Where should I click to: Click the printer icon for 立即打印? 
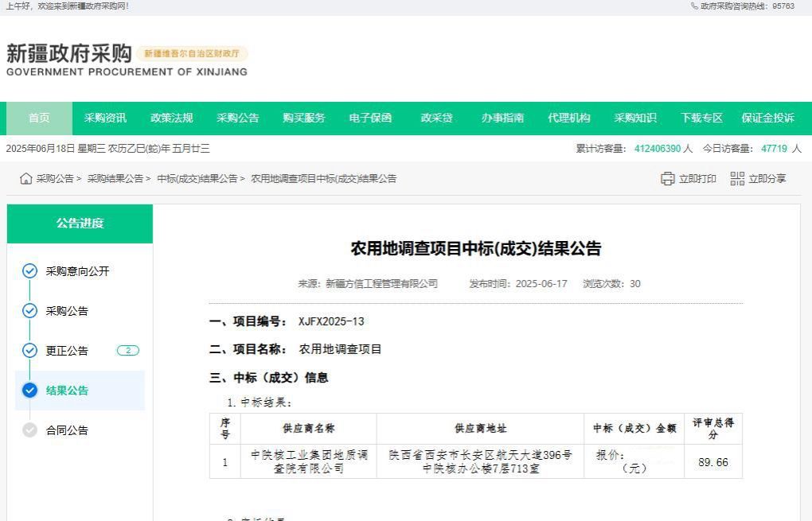coord(668,179)
